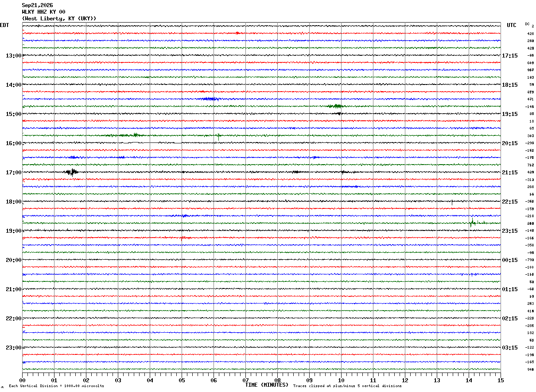This screenshot has width=536, height=392.
Task: Click the 17:15 UTC time label
Action: point(510,55)
